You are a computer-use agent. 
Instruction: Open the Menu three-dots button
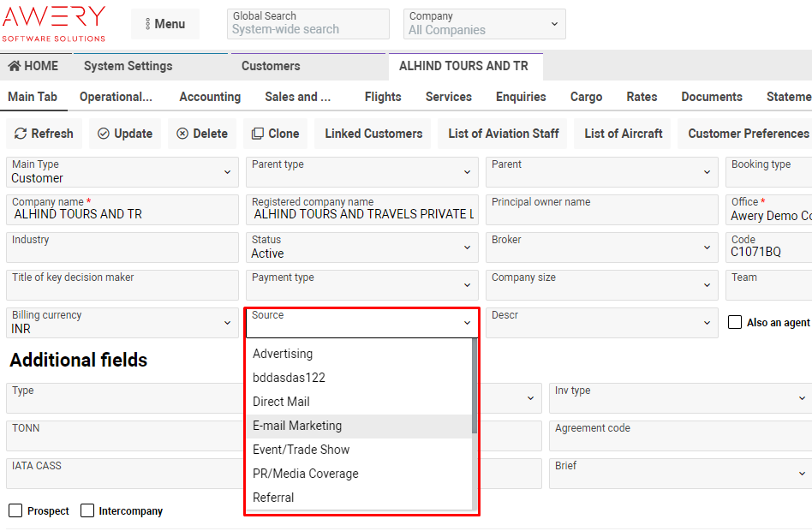tap(165, 24)
